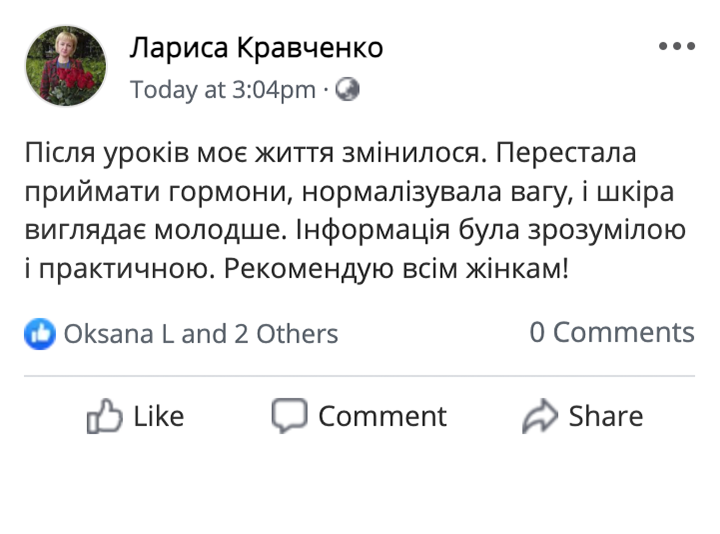The width and height of the screenshot is (720, 534).
Task: Click the text "Інформація була зрозумілою"
Action: (x=490, y=230)
